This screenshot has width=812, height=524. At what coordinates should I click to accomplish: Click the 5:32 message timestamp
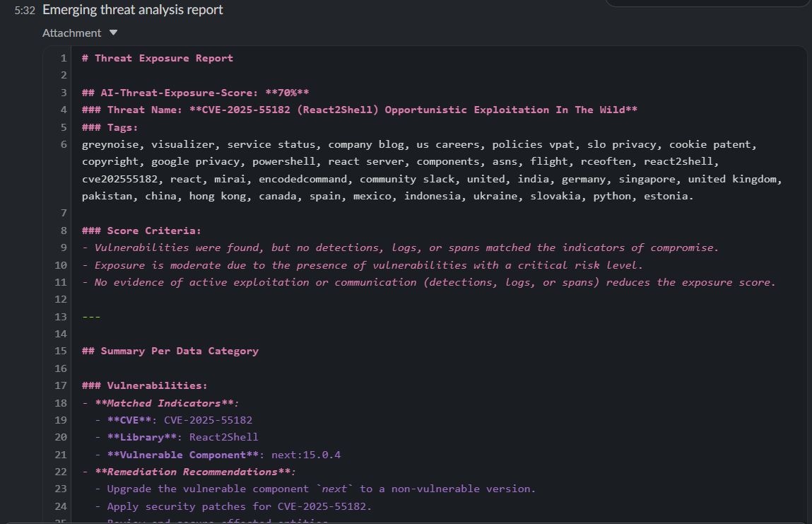pos(25,11)
